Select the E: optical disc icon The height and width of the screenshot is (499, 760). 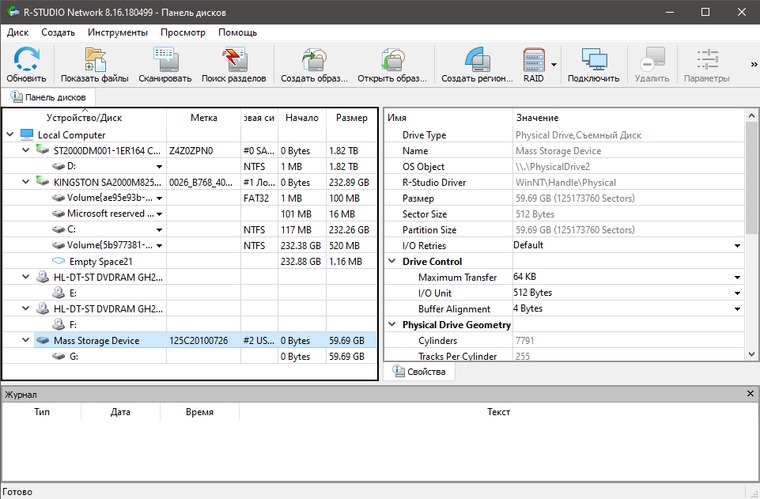click(58, 292)
